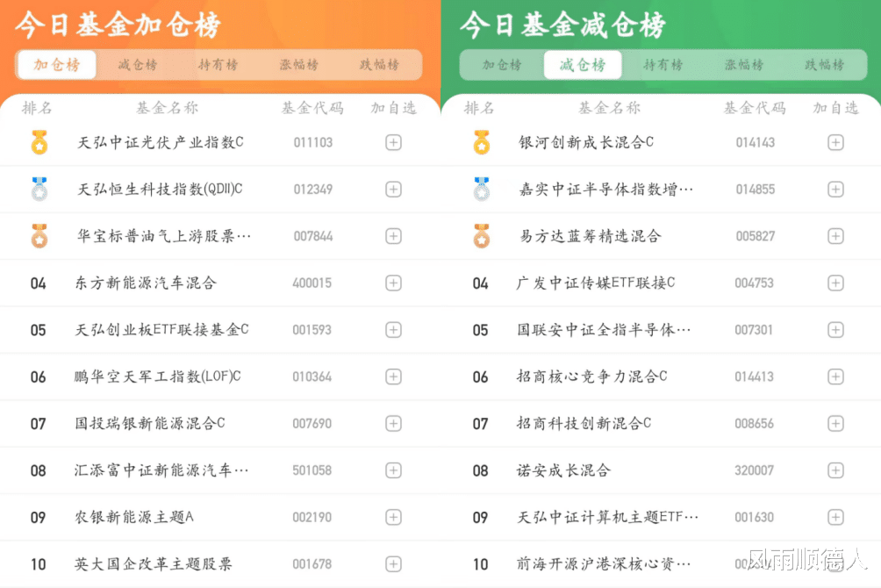Open fund 天弘恒生科技指数(QDII)C

tap(160, 190)
